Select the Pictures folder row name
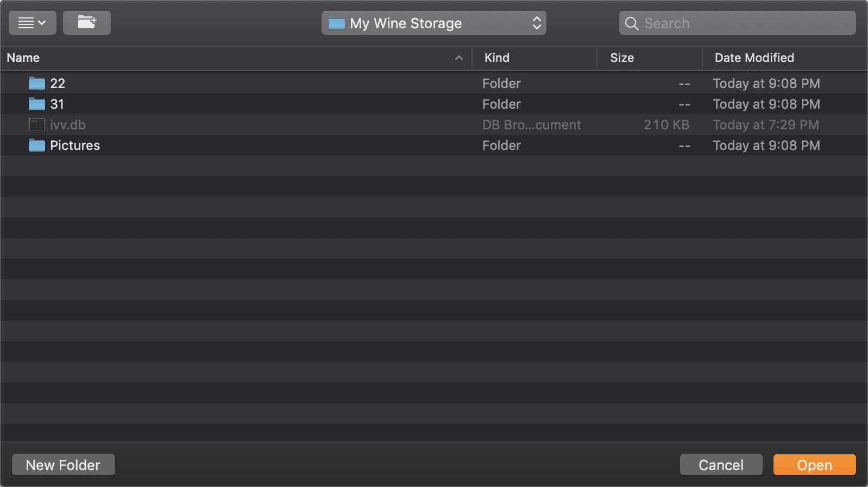The image size is (868, 487). tap(75, 145)
